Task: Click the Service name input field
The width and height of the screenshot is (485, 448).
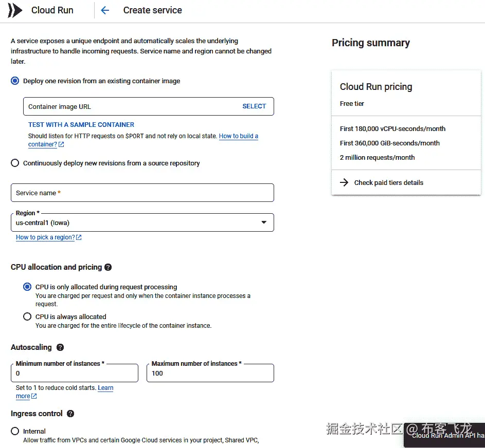Action: [x=142, y=193]
